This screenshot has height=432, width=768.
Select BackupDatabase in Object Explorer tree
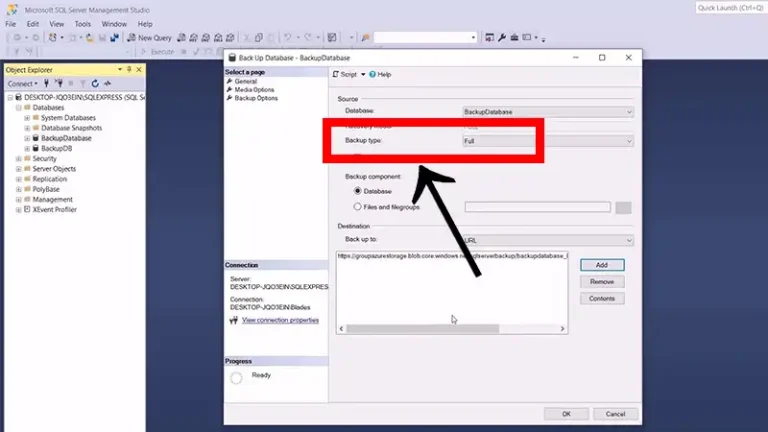tap(66, 138)
